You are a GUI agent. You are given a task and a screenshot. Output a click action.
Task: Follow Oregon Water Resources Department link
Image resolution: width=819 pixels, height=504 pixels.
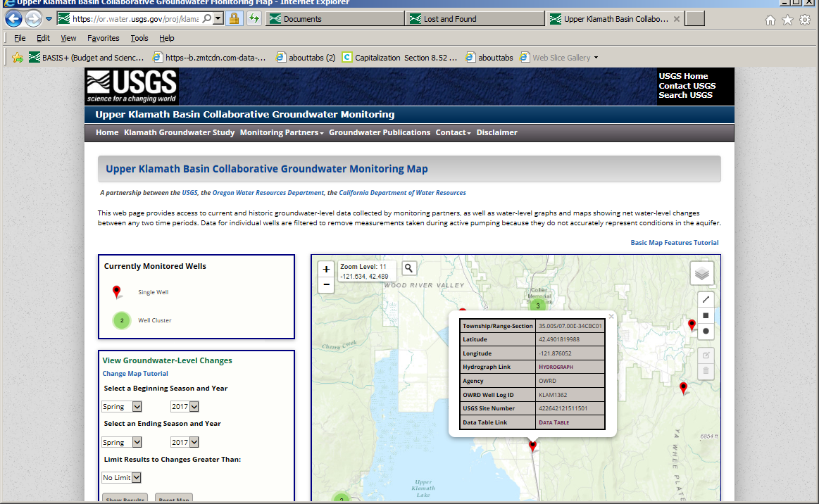[x=268, y=193]
